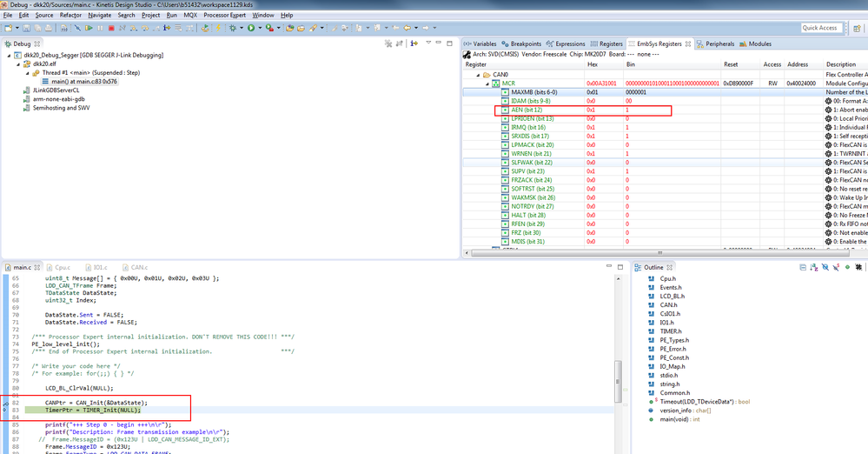Open the Processor Expert menu
Screen dimensions: 868x454
226,15
